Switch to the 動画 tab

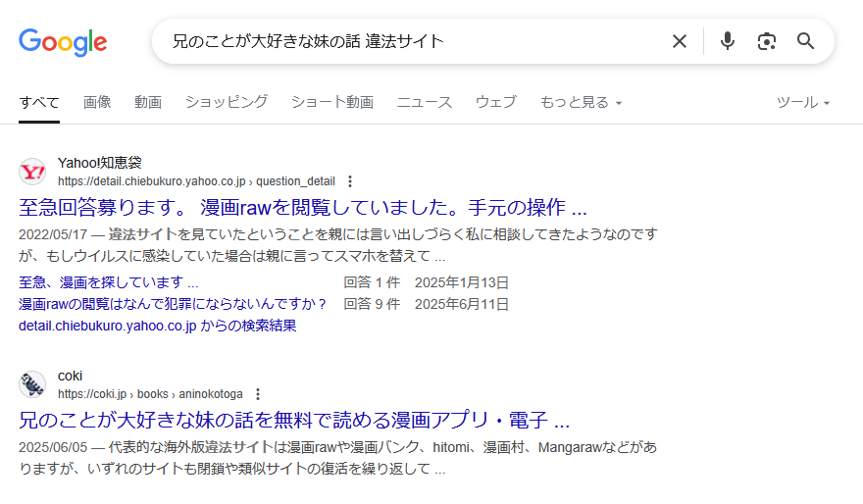pyautogui.click(x=148, y=102)
